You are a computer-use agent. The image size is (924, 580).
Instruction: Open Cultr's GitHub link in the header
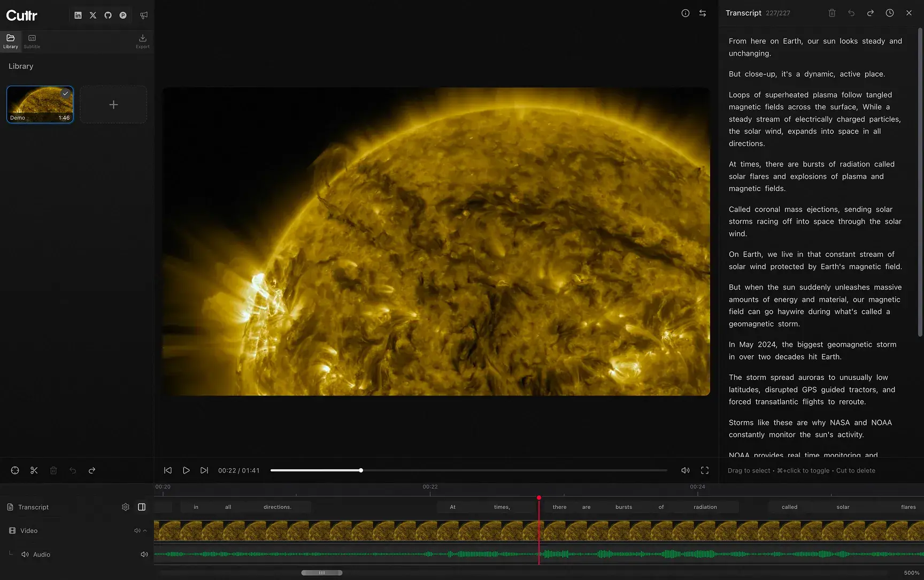[x=108, y=15]
